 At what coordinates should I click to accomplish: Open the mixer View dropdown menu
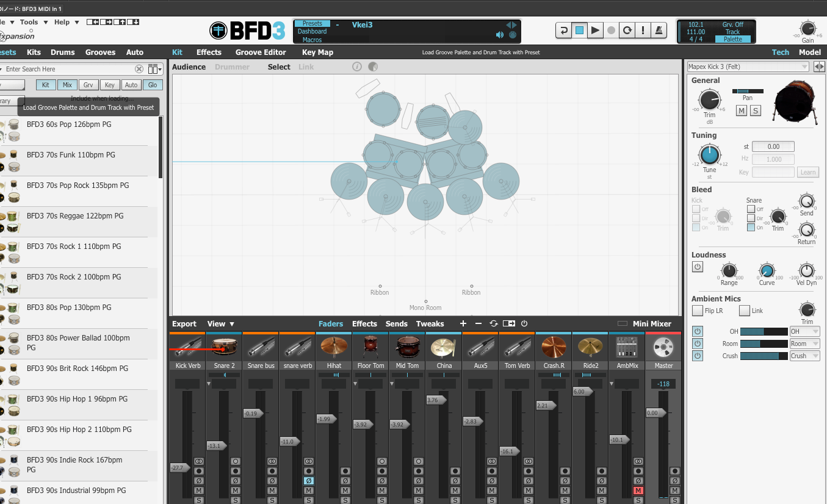[x=221, y=324]
